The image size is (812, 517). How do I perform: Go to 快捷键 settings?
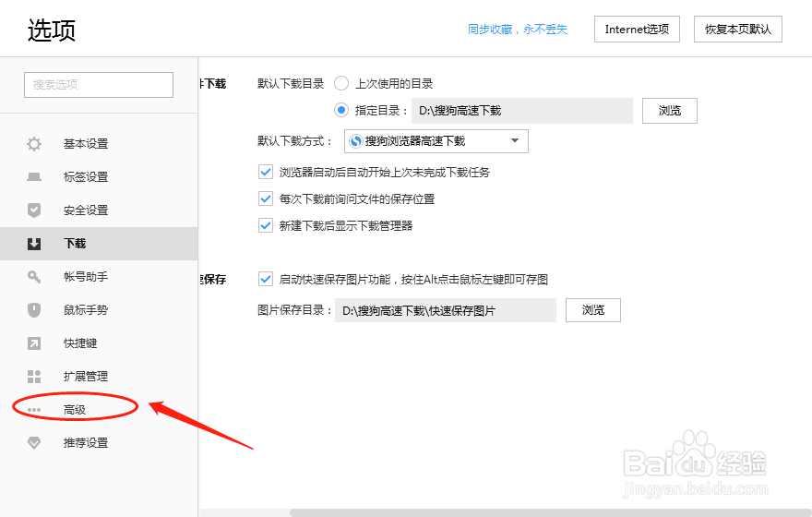point(80,343)
